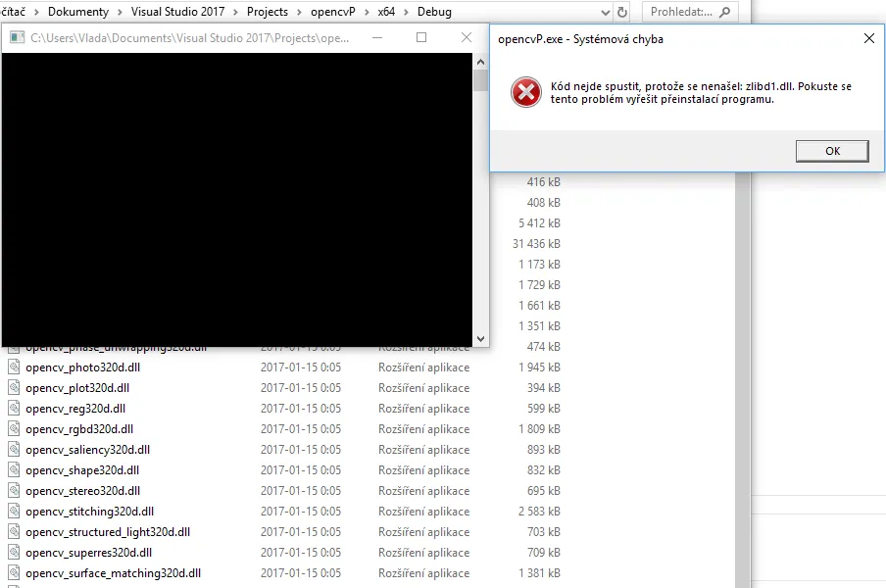Click DLL icon of opencv_shape320d.dll
The width and height of the screenshot is (886, 588).
tap(14, 470)
